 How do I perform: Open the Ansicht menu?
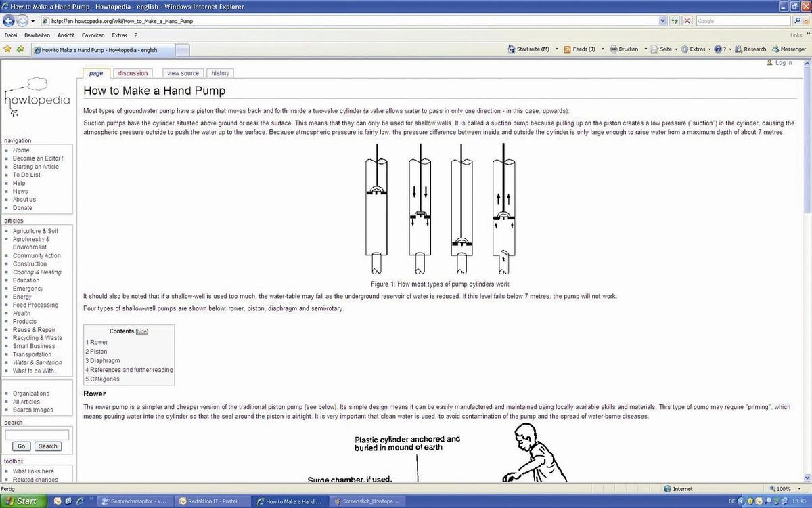(66, 35)
